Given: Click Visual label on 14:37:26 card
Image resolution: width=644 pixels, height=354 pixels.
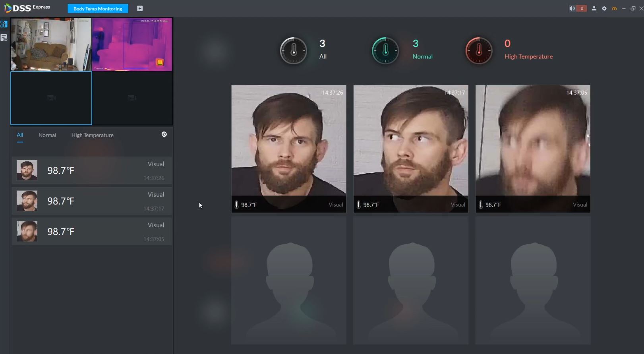Looking at the screenshot, I should pyautogui.click(x=336, y=205).
